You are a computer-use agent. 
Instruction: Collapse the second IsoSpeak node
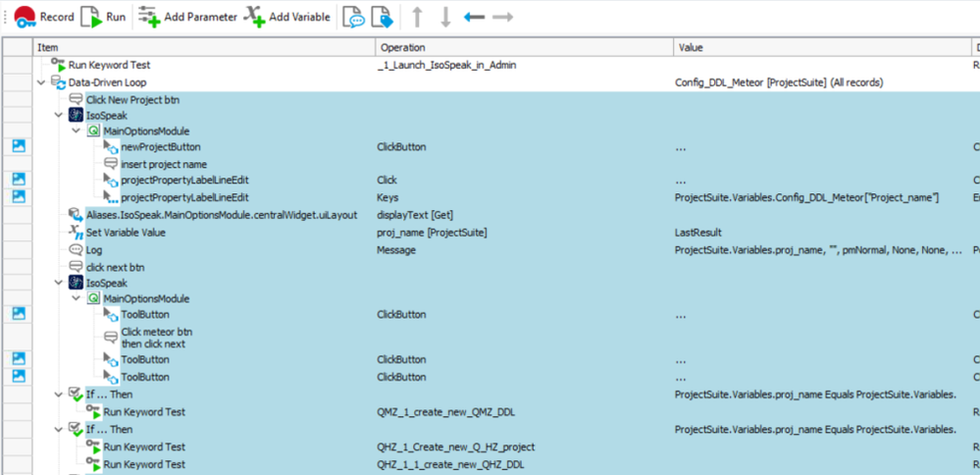(x=59, y=283)
